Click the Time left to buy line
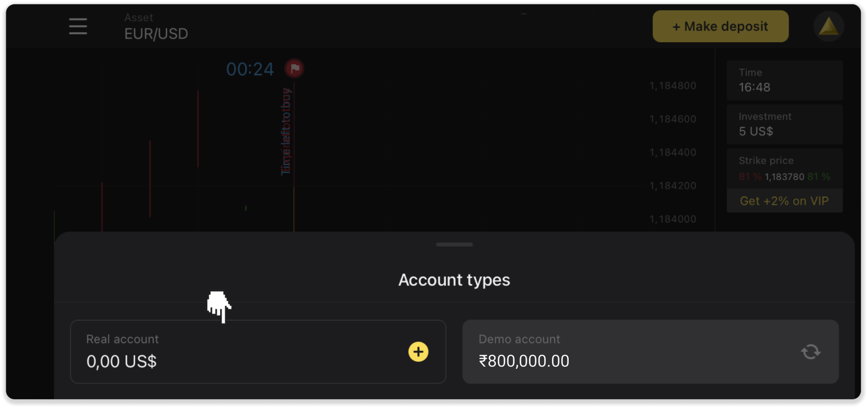 click(286, 131)
